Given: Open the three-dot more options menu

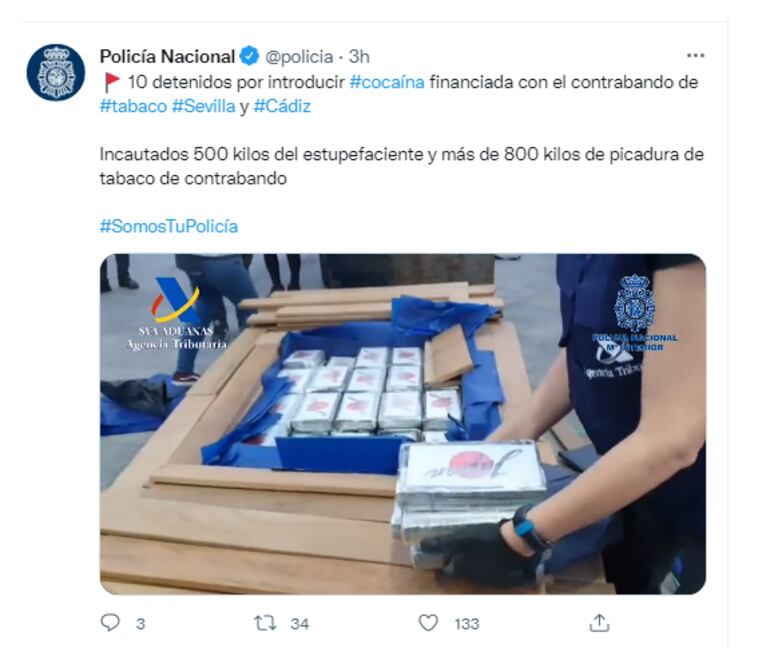Looking at the screenshot, I should point(695,56).
